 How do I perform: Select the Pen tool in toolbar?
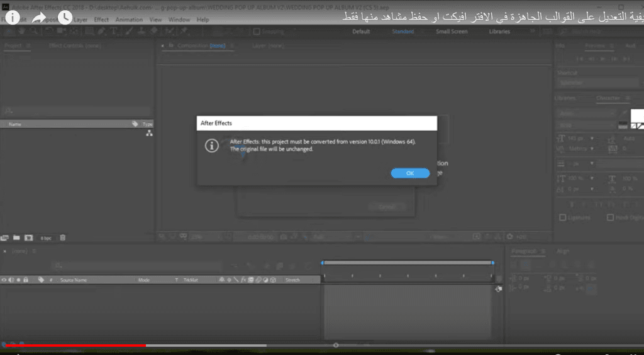[x=101, y=31]
